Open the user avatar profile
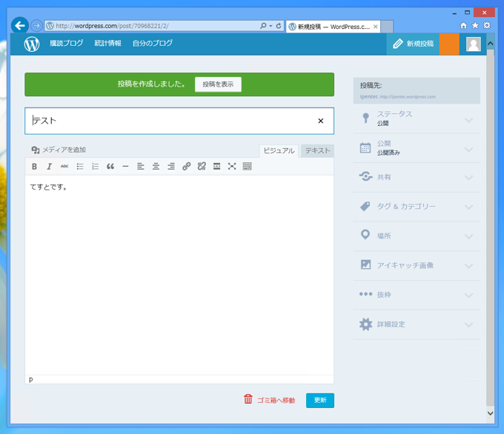Screen dimensions: 504x434 pyautogui.click(x=474, y=44)
